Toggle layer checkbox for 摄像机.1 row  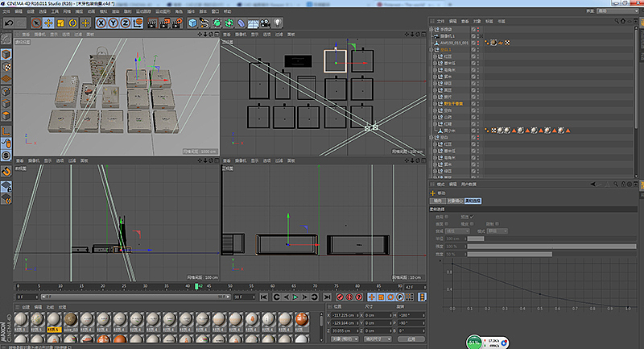pos(473,36)
